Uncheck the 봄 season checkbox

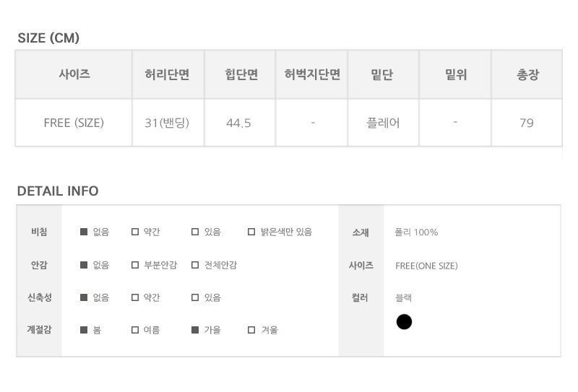[x=84, y=330]
